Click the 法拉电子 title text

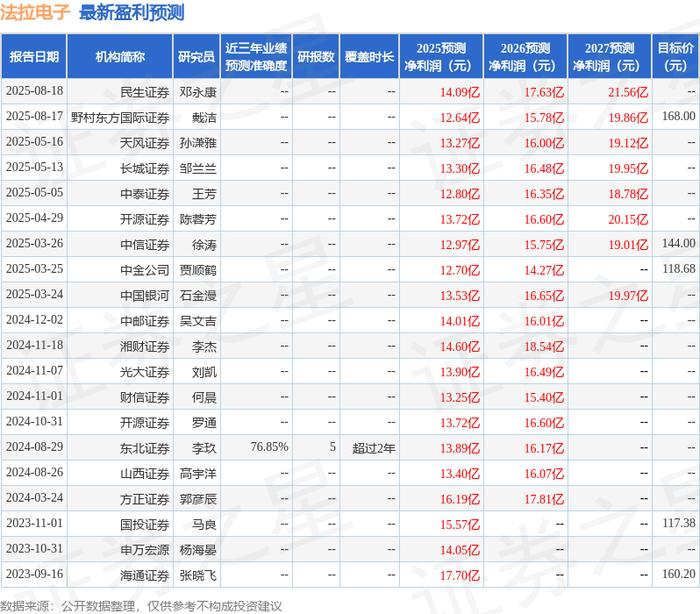click(35, 13)
